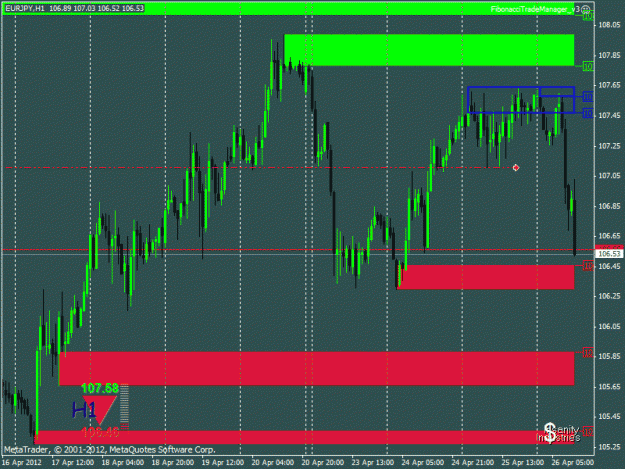Click the 108.05 price axis label
Viewport: 625px width, 469px height.
pos(609,25)
